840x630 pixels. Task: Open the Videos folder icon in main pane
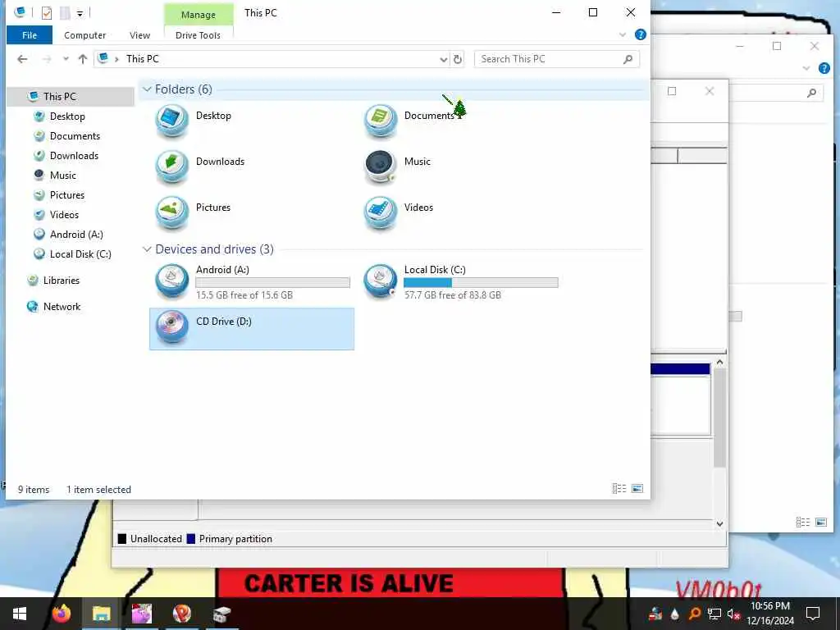click(x=381, y=212)
